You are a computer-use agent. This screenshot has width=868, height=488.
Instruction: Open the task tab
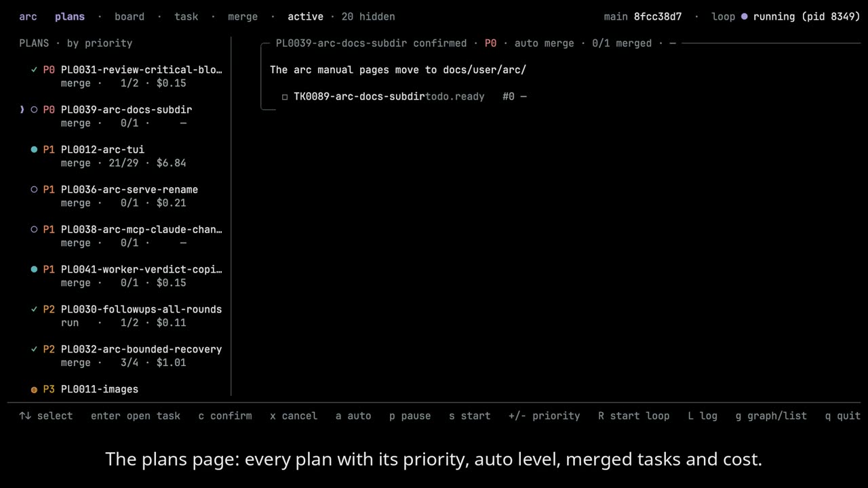pyautogui.click(x=186, y=16)
